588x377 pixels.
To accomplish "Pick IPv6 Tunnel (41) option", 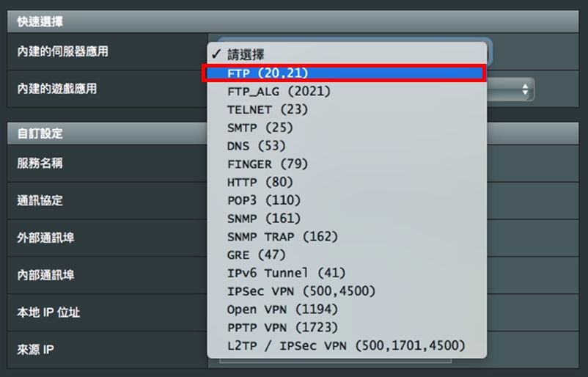I will [x=347, y=273].
